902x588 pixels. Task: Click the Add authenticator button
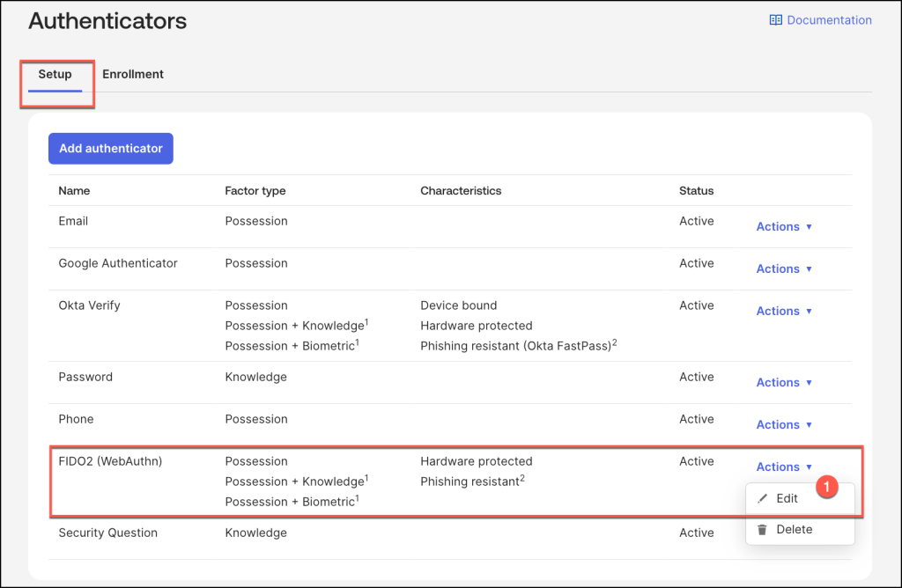111,149
